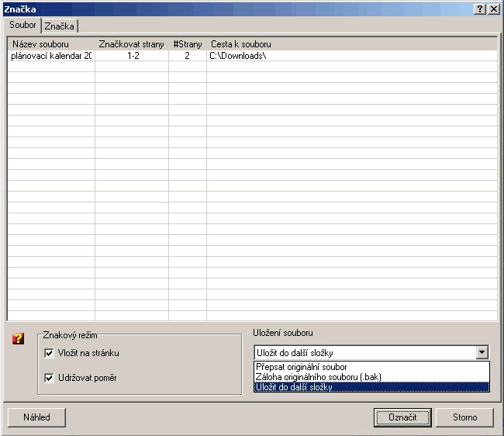
Task: Uncheck the Udržovat poměr checkbox
Action: 50,378
